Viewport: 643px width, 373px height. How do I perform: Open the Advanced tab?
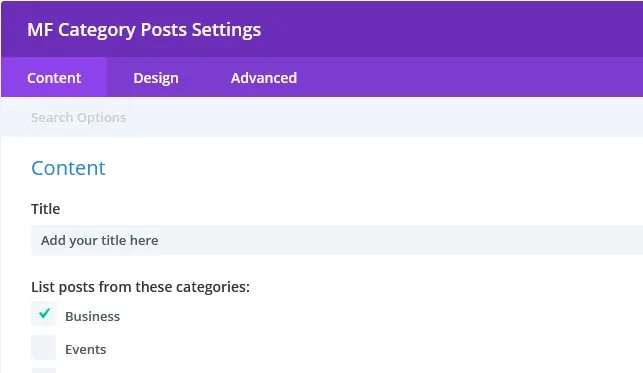pos(264,77)
